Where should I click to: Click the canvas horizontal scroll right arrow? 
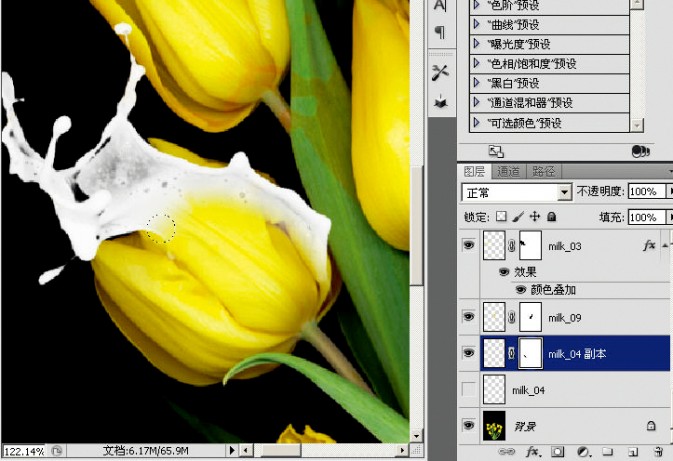point(402,450)
